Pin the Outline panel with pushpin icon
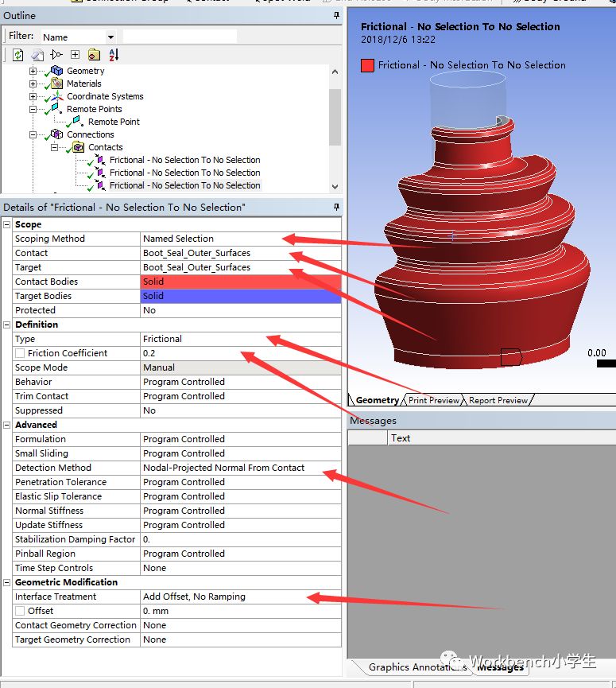The width and height of the screenshot is (616, 688). pyautogui.click(x=337, y=16)
